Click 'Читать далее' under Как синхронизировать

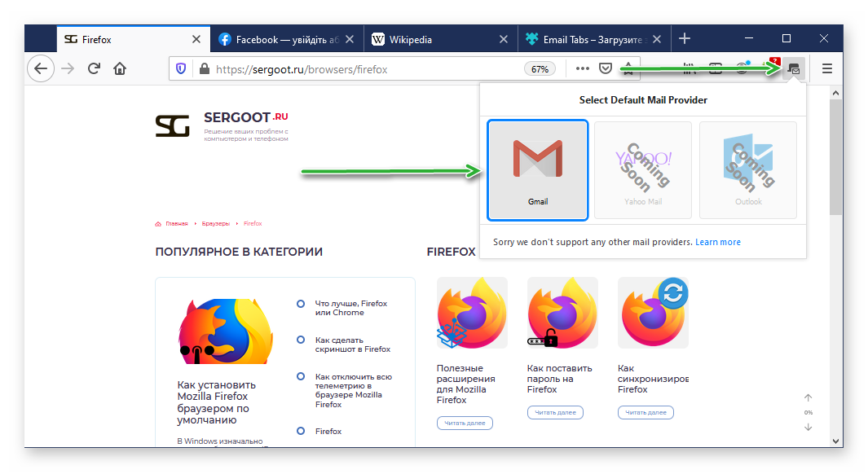[x=646, y=413]
